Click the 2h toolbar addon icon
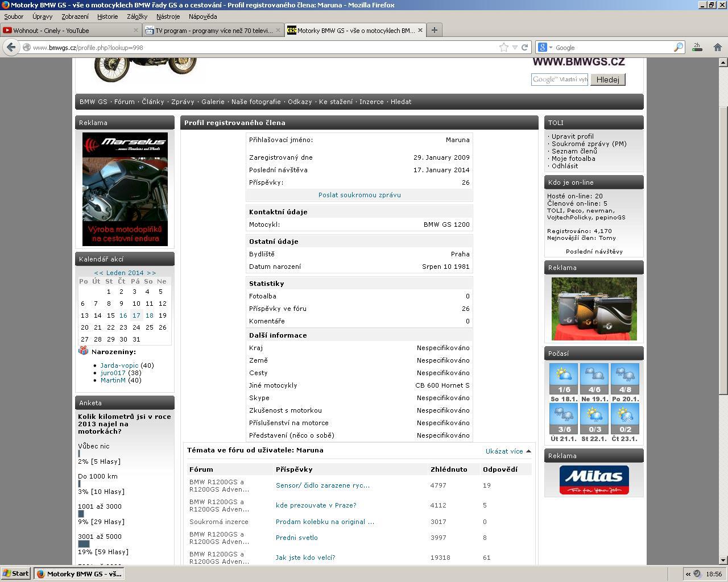 coord(697,47)
